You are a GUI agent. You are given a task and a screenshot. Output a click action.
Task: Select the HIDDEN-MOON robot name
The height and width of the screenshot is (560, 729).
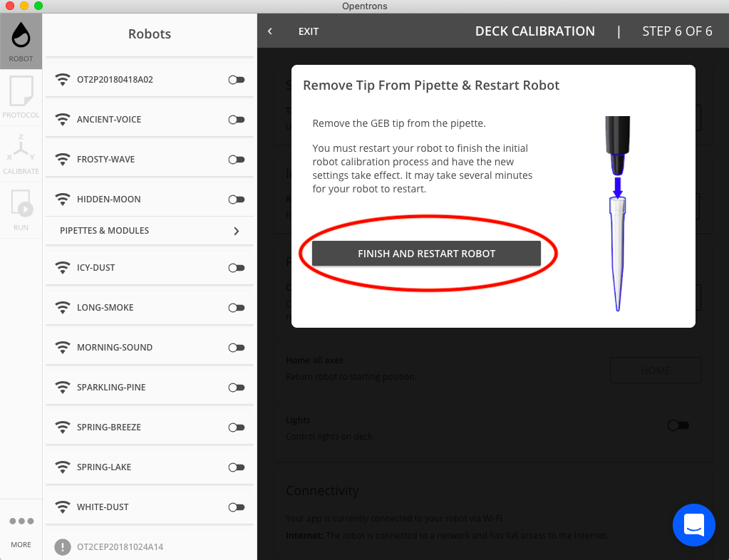coord(109,199)
